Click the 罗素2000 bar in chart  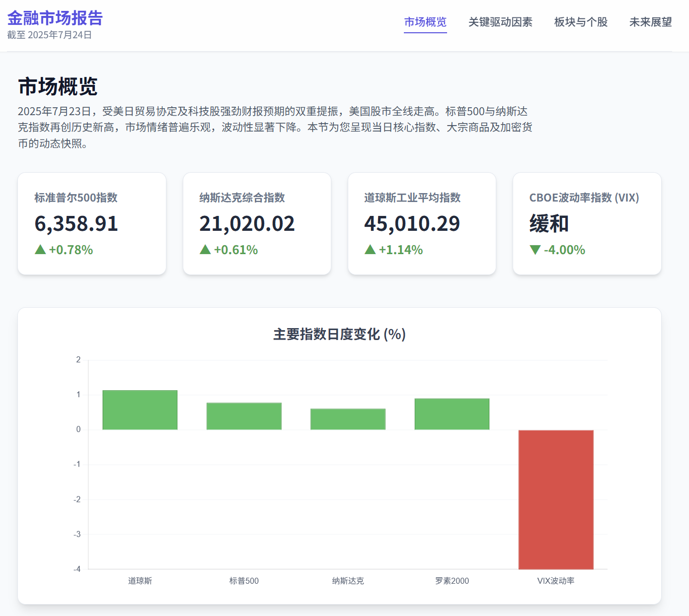452,414
